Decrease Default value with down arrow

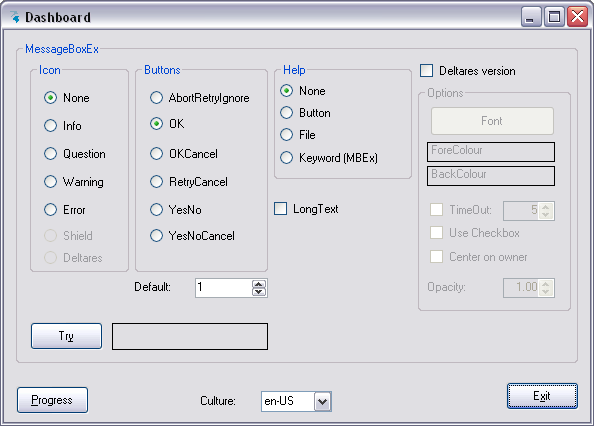[259, 292]
